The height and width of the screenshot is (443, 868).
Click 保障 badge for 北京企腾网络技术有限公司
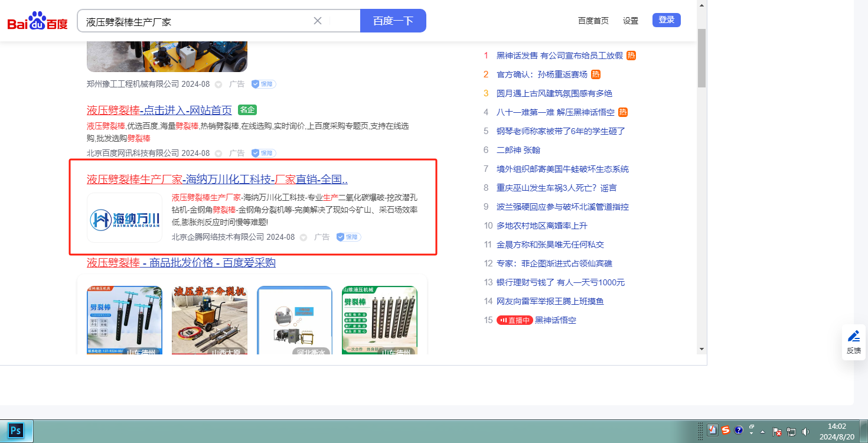[348, 237]
